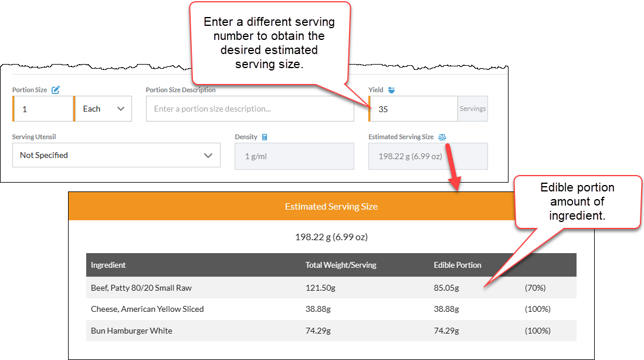The width and height of the screenshot is (644, 360).
Task: Click the Estimated Serving Size balance scale icon
Action: click(443, 137)
